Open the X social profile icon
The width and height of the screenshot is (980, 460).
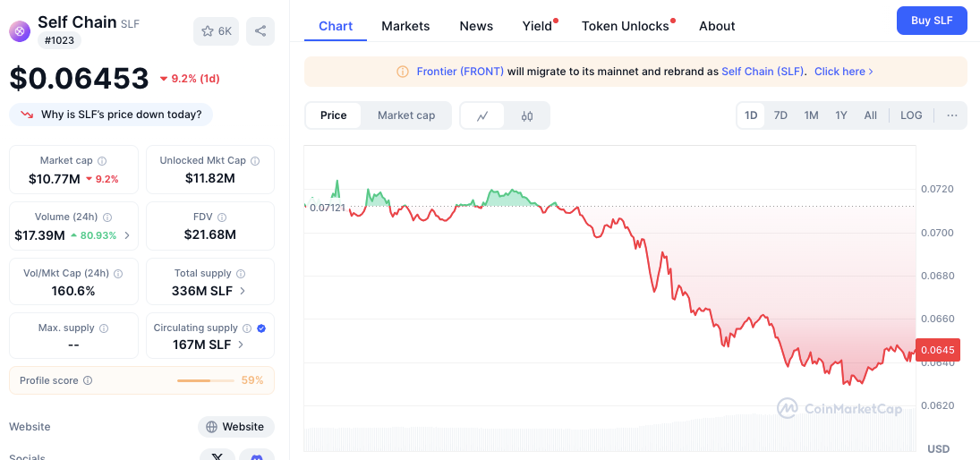(217, 456)
